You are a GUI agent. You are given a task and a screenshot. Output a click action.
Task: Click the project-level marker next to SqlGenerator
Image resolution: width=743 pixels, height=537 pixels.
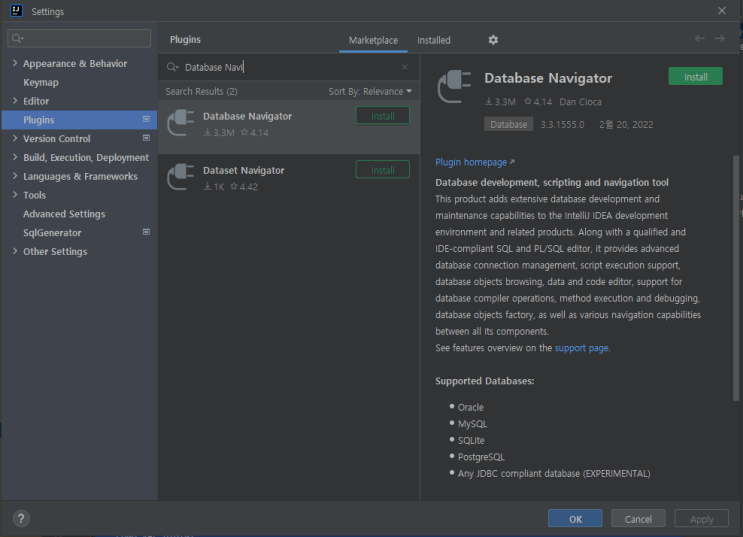coord(146,232)
